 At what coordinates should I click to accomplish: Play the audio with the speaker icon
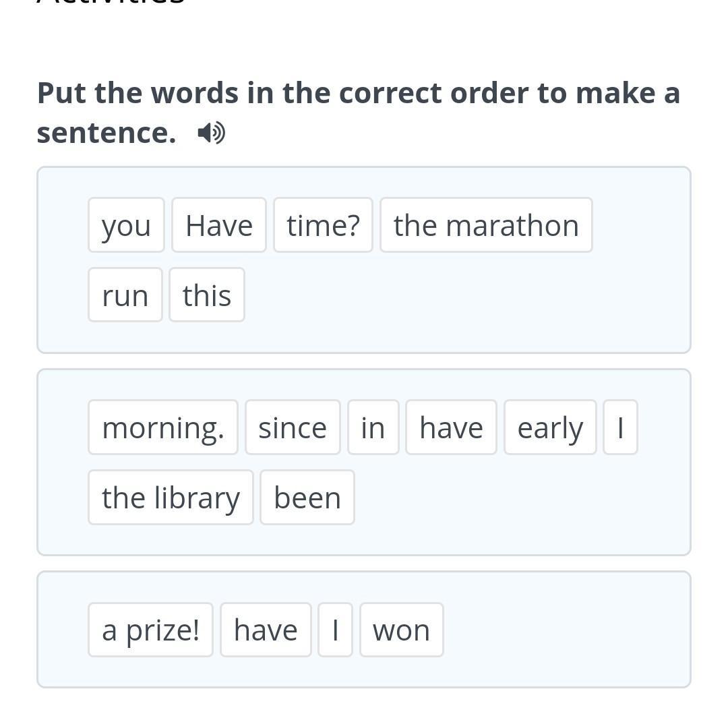211,133
